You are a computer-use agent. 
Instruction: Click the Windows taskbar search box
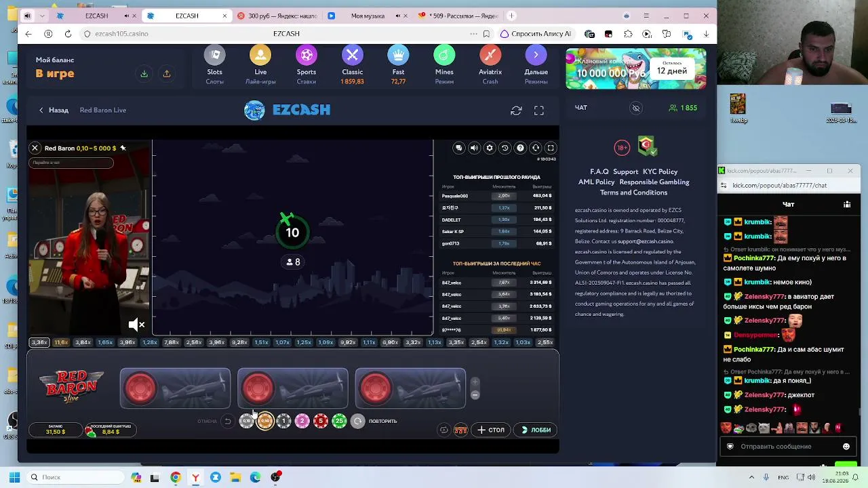[77, 477]
